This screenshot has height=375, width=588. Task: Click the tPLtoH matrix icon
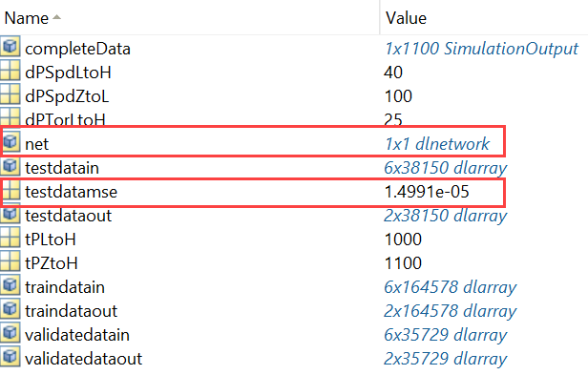pyautogui.click(x=10, y=238)
